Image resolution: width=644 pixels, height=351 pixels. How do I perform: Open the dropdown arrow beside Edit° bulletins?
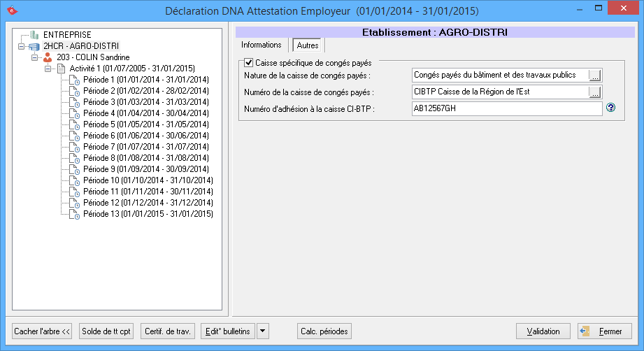click(262, 331)
